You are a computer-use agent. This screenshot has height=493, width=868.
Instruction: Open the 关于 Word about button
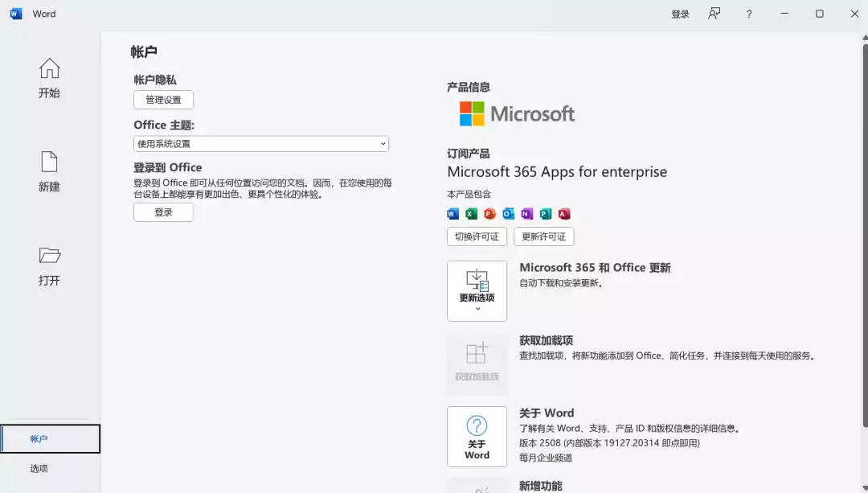tap(477, 436)
